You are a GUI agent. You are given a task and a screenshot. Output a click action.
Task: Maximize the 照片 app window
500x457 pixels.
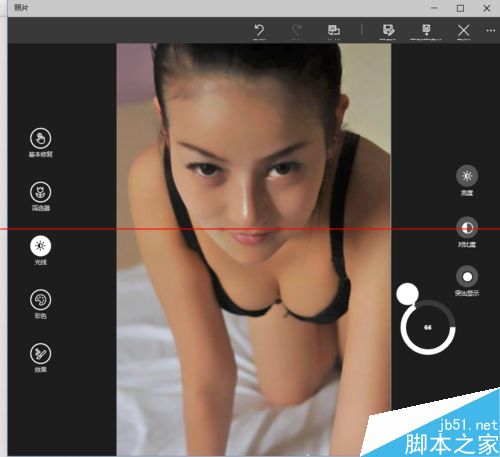click(x=460, y=8)
